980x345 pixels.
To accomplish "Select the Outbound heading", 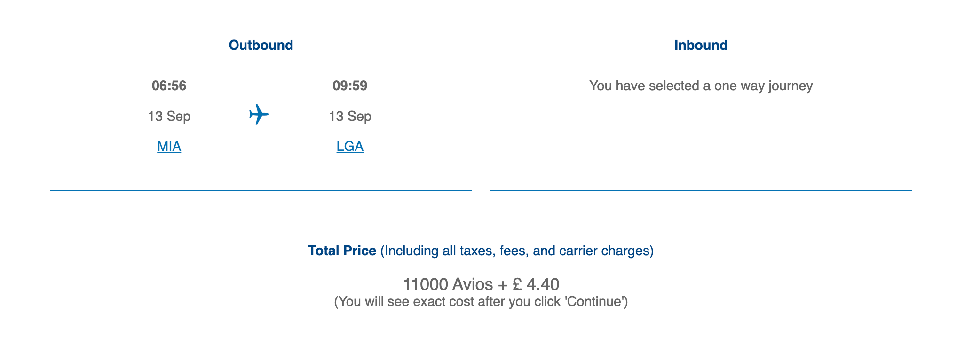I will (x=261, y=45).
